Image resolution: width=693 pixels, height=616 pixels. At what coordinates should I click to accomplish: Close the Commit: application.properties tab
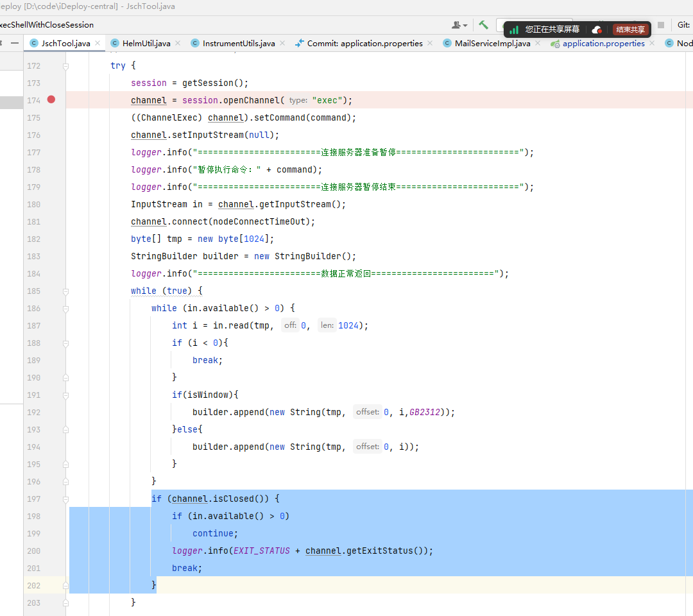click(x=430, y=43)
